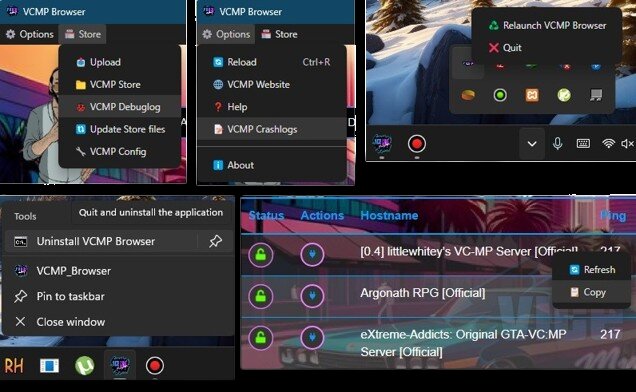Choose Refresh in the server context menu
Viewport: 636px width, 392px height.
[x=592, y=269]
